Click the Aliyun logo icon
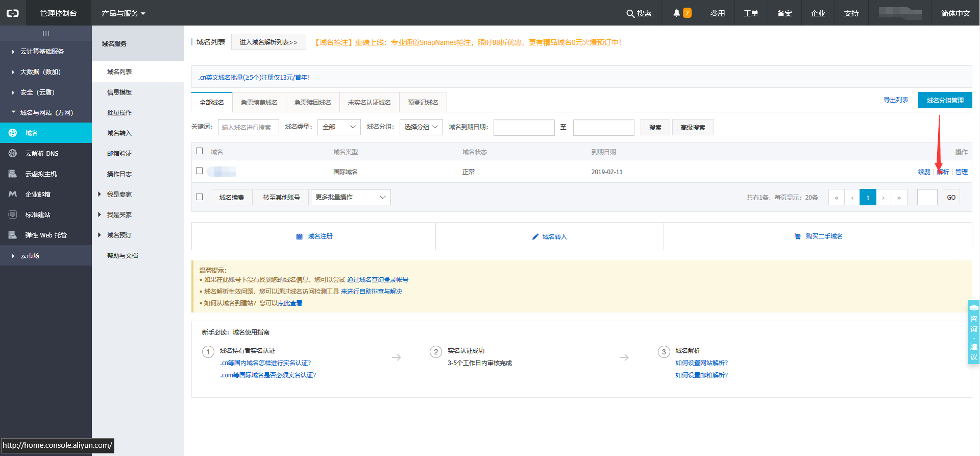Image resolution: width=980 pixels, height=456 pixels. tap(13, 13)
